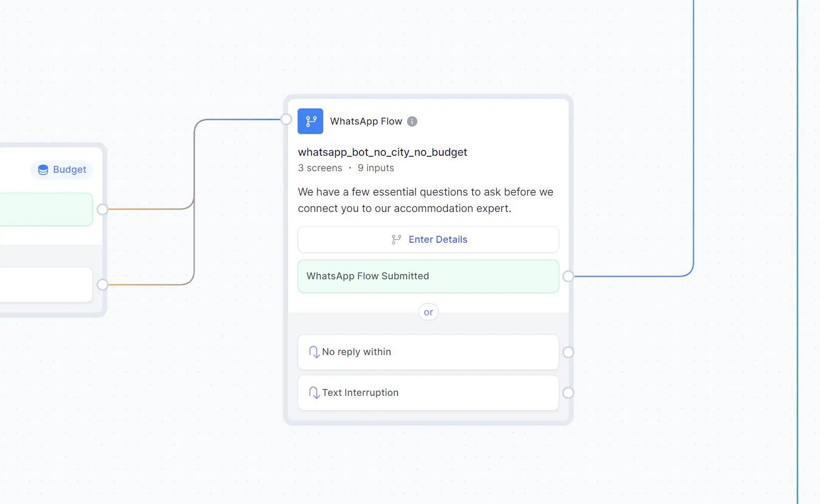Click the arrow icon in No reply within

[x=314, y=352]
